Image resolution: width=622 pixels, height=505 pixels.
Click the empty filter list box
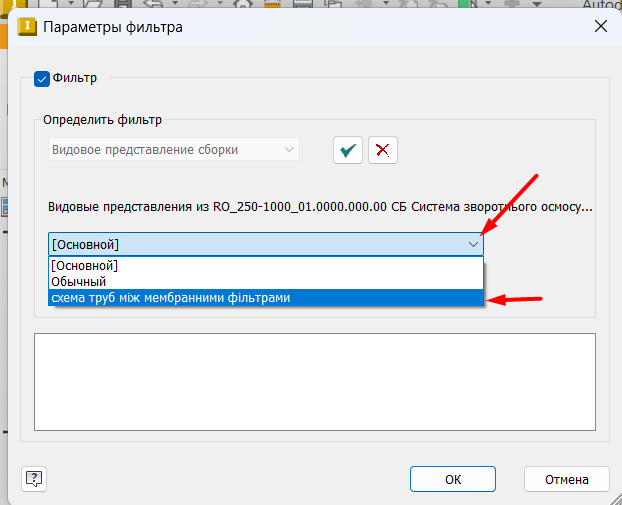[315, 382]
